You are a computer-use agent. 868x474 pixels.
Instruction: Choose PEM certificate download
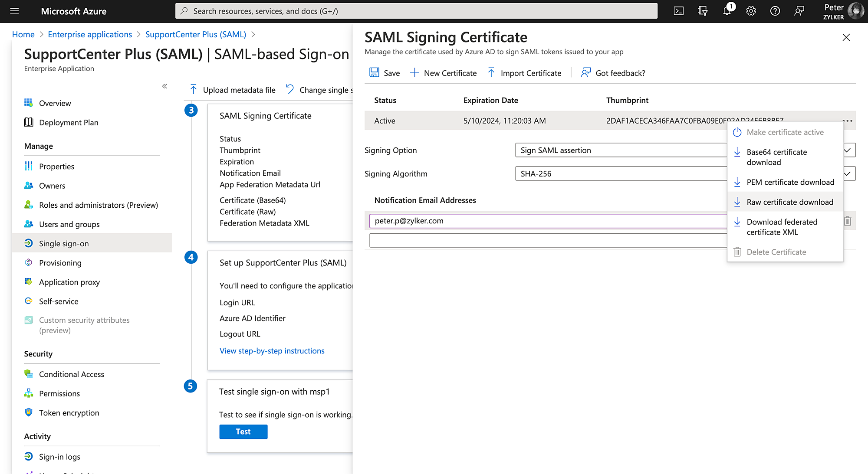pos(790,182)
